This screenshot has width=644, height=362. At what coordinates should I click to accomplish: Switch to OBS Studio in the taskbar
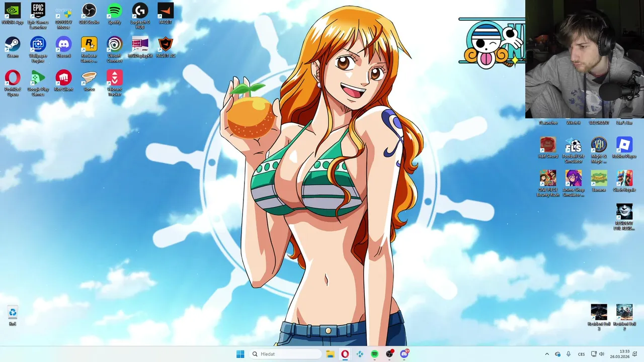(x=389, y=354)
